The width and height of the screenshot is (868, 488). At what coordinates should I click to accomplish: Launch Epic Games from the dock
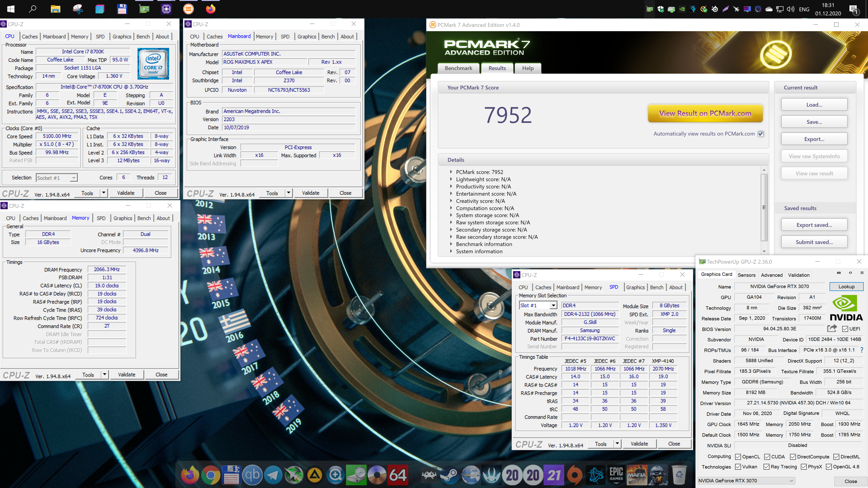(616, 475)
